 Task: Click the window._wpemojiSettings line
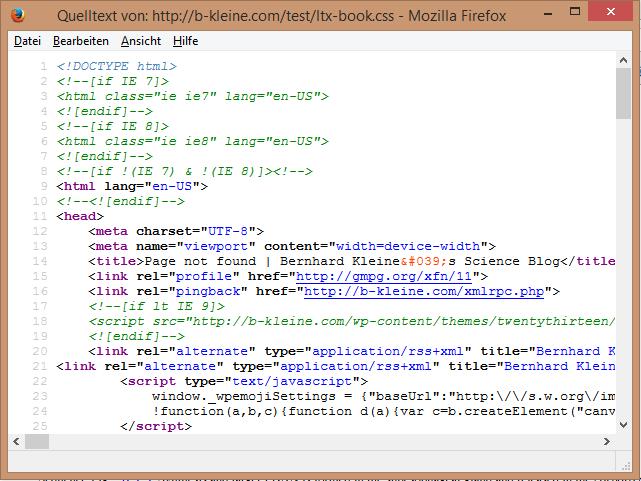(x=383, y=396)
